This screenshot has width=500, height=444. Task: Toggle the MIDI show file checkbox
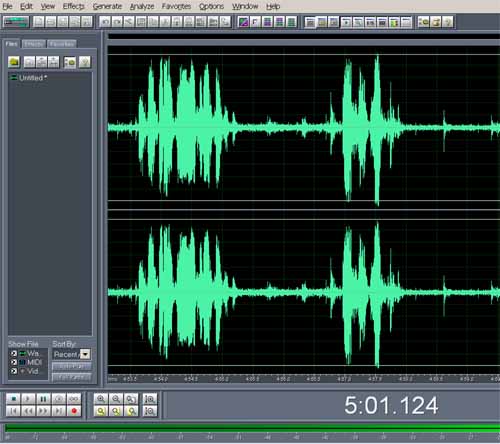click(x=14, y=362)
